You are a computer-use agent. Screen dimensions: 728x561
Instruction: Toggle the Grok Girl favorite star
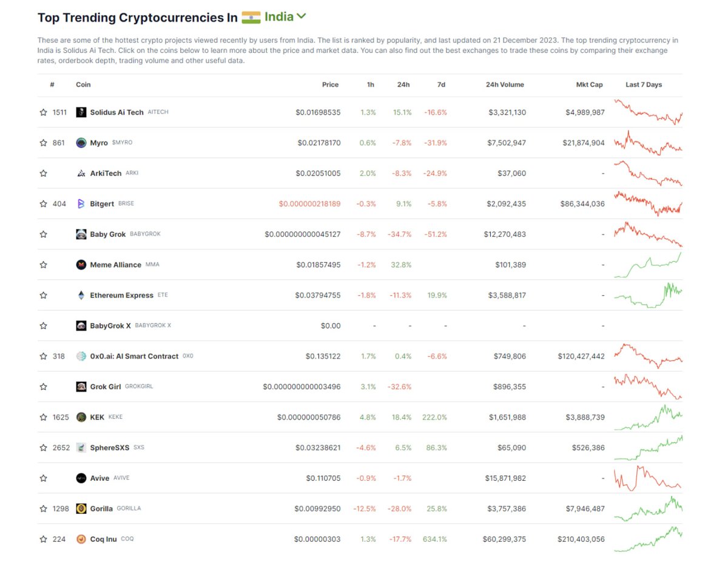pos(43,387)
